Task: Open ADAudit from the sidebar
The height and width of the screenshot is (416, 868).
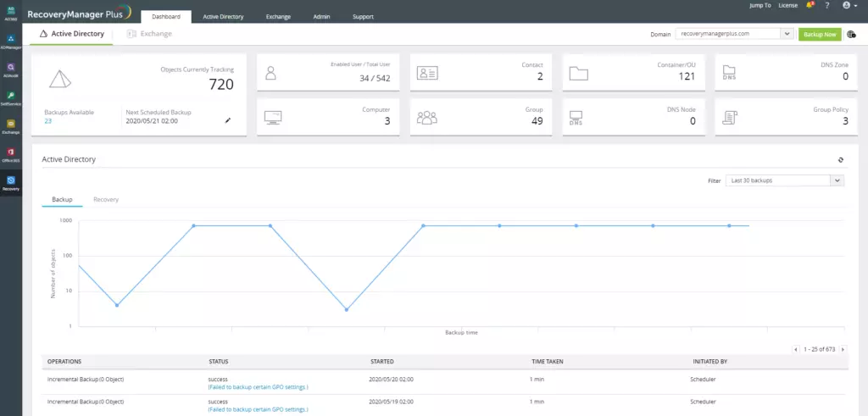Action: [x=11, y=70]
